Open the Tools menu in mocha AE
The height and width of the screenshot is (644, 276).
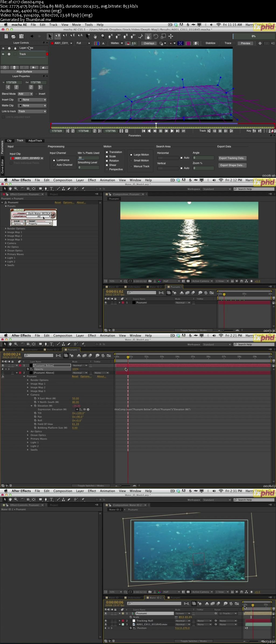coord(89,25)
